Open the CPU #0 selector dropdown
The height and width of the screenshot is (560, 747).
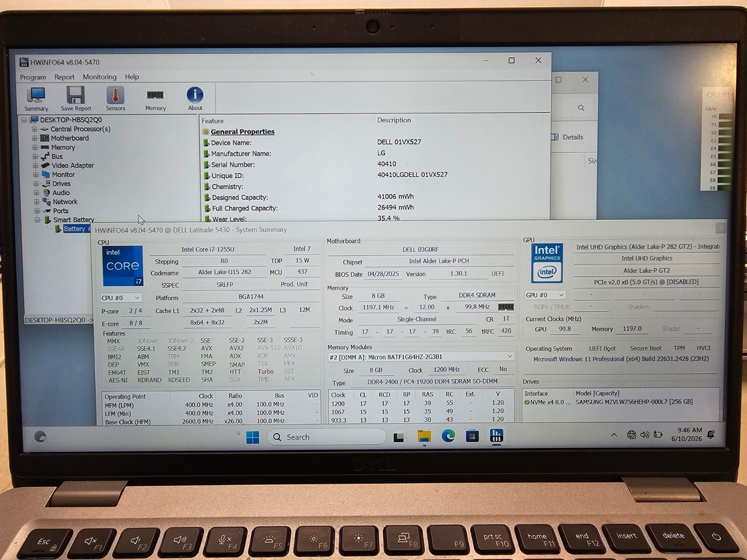(121, 298)
